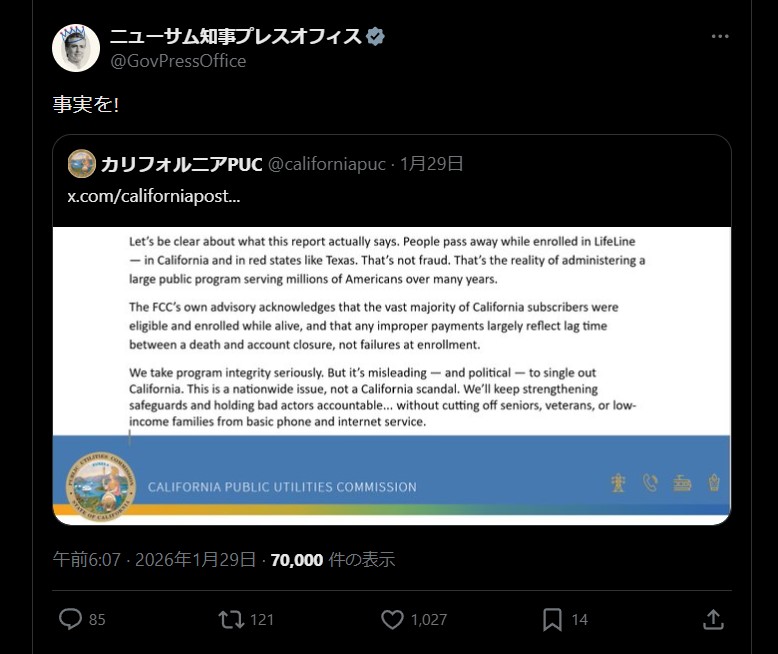Image resolution: width=778 pixels, height=654 pixels.
Task: Open the ニューサム知事プレスオフィス display name
Action: (x=236, y=36)
